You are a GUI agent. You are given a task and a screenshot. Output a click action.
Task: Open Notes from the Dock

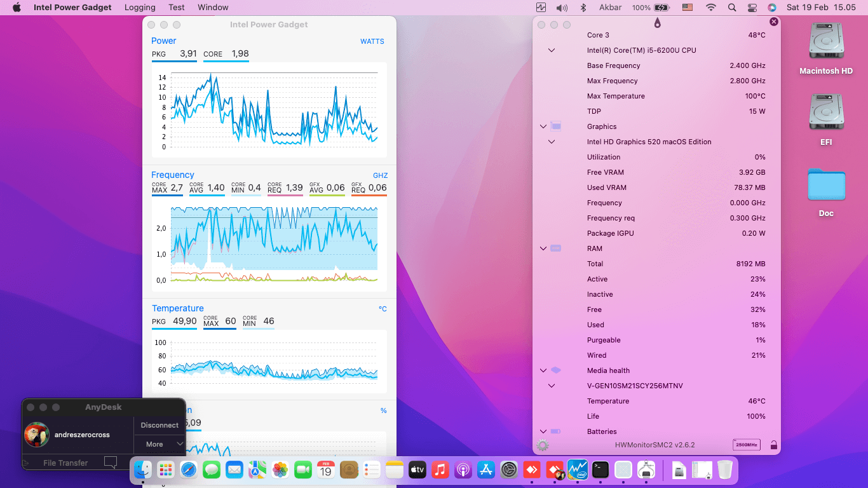395,470
